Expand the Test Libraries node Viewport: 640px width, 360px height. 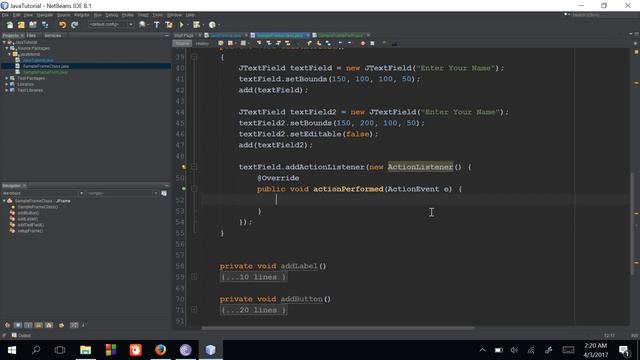(7, 90)
